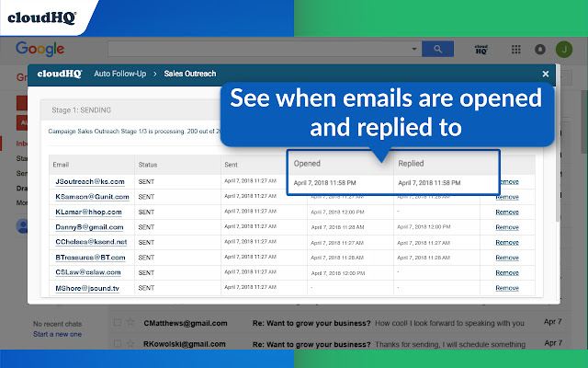Open KLamar@hhop.com email link
This screenshot has height=368, width=588.
coord(88,213)
